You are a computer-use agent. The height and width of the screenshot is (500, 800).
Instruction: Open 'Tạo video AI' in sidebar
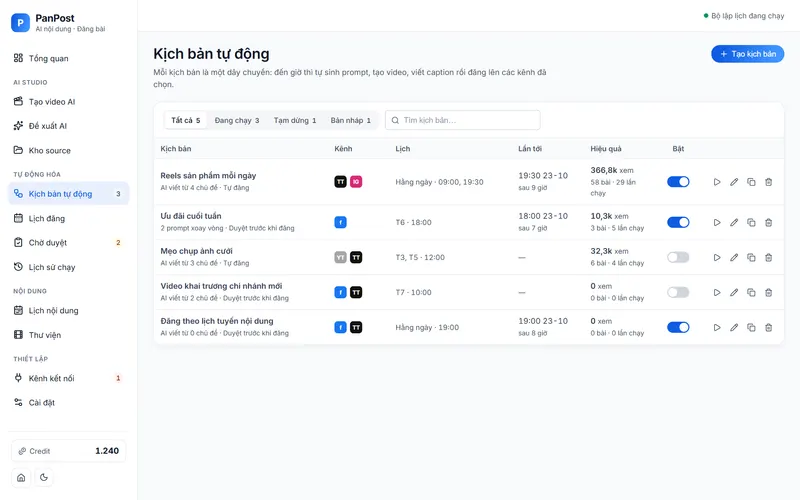(68, 102)
